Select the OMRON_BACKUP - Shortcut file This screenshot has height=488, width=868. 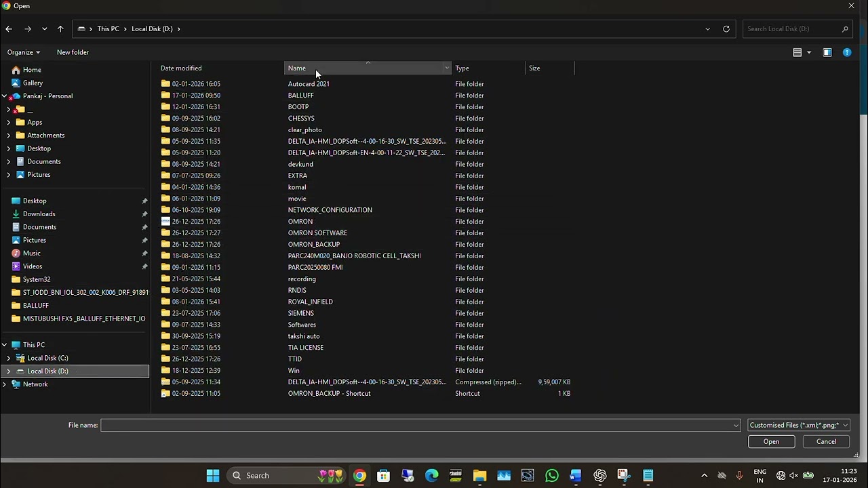(329, 394)
